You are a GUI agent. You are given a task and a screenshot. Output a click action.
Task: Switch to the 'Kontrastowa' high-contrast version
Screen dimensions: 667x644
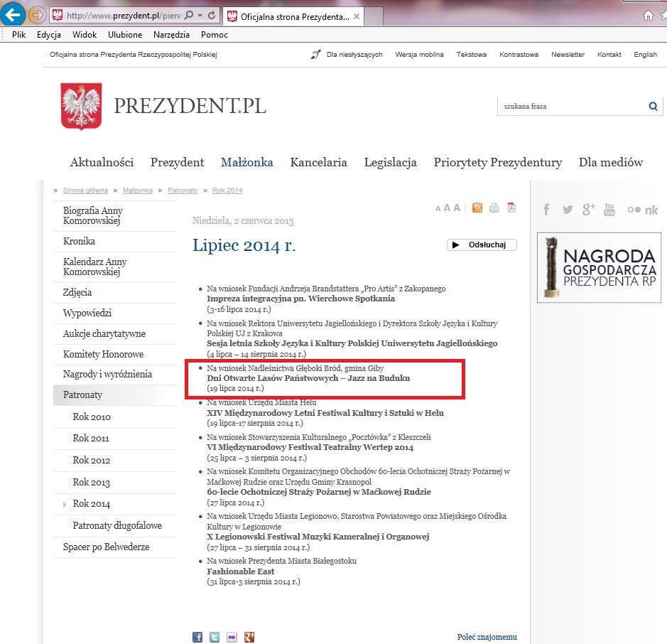pyautogui.click(x=519, y=55)
